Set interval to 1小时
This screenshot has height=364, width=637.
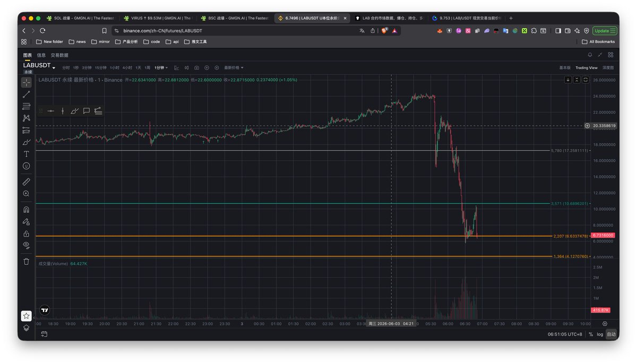[115, 68]
